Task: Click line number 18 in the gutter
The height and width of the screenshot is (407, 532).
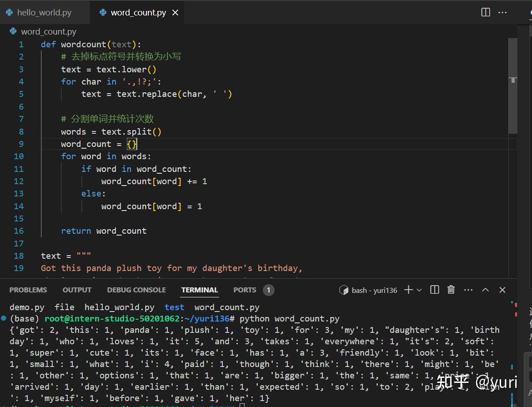Action: click(x=19, y=256)
